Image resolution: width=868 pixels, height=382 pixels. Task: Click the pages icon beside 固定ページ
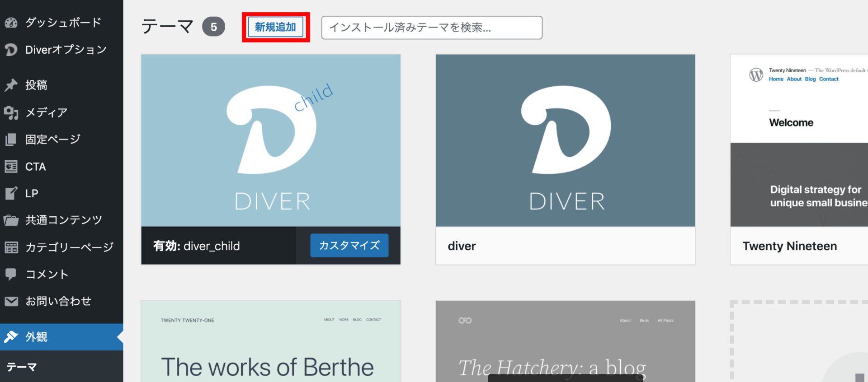coord(11,140)
